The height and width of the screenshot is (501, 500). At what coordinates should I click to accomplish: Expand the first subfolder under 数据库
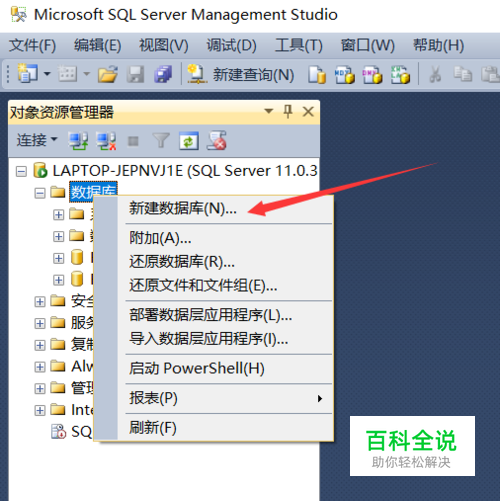point(58,215)
